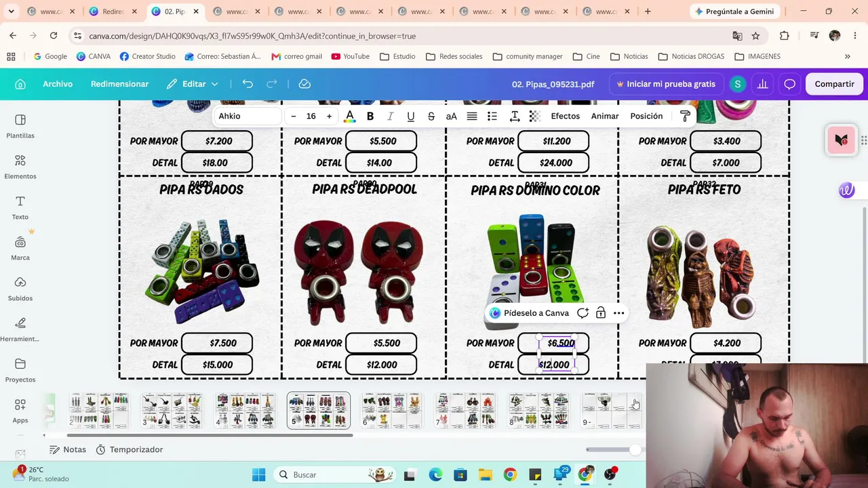Add comment from floating toolbar
Screen dimensions: 868x488
(x=583, y=313)
